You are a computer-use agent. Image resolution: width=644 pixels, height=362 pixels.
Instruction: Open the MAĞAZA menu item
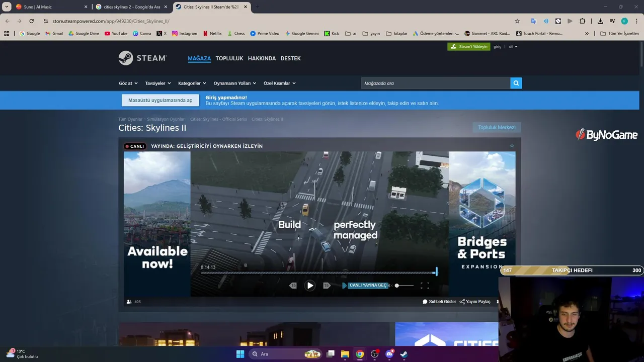pos(199,58)
